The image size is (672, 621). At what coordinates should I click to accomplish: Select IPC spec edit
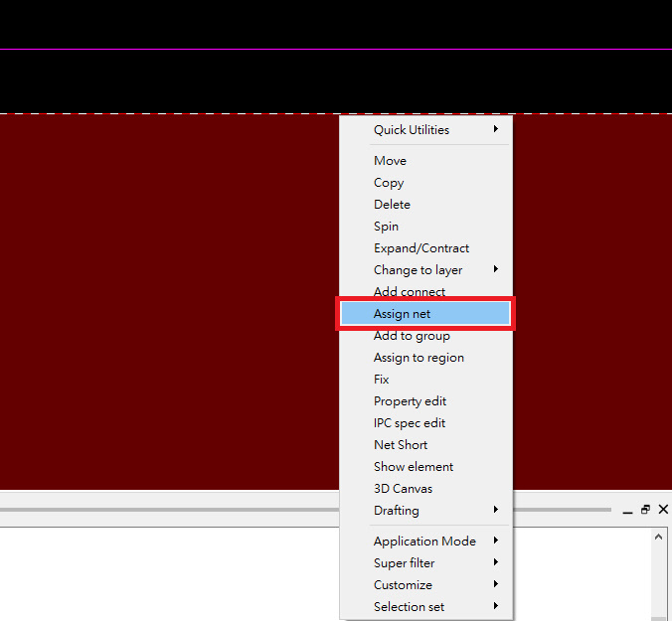[425, 422]
